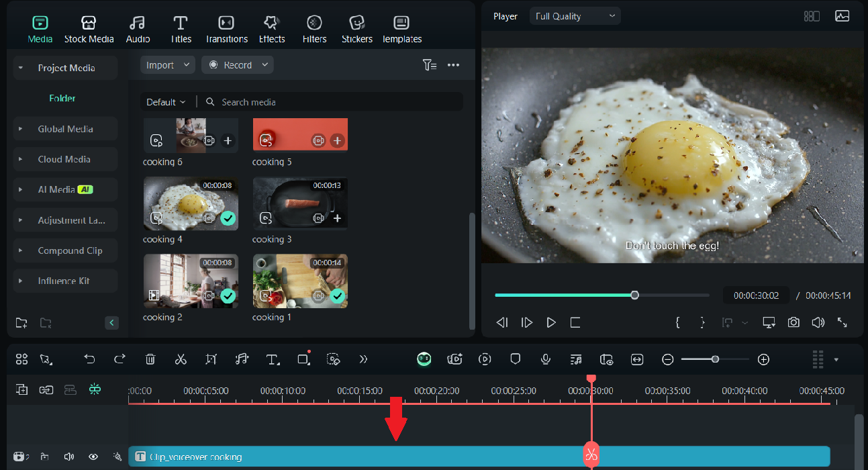
Task: Select the Crop tool
Action: [x=211, y=359]
